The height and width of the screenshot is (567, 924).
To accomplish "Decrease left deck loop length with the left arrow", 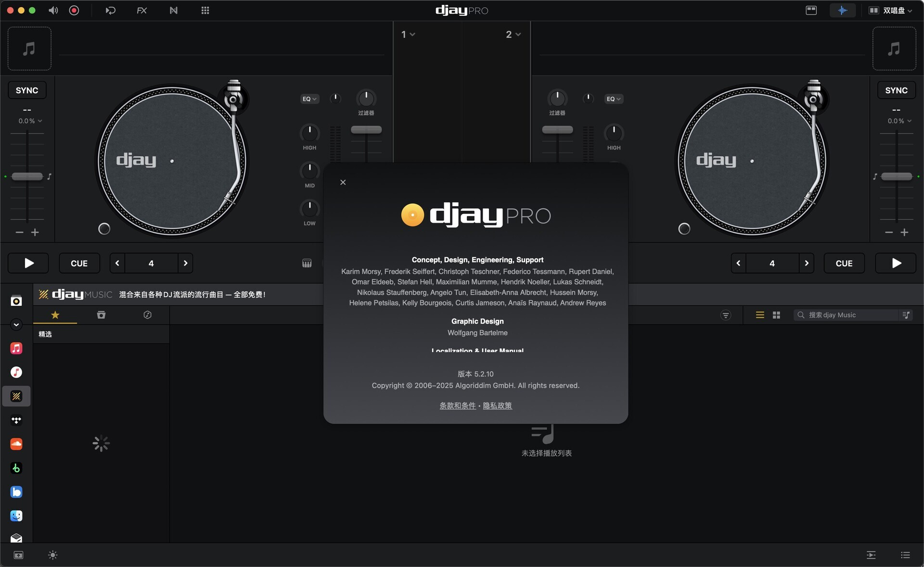I will coord(117,263).
